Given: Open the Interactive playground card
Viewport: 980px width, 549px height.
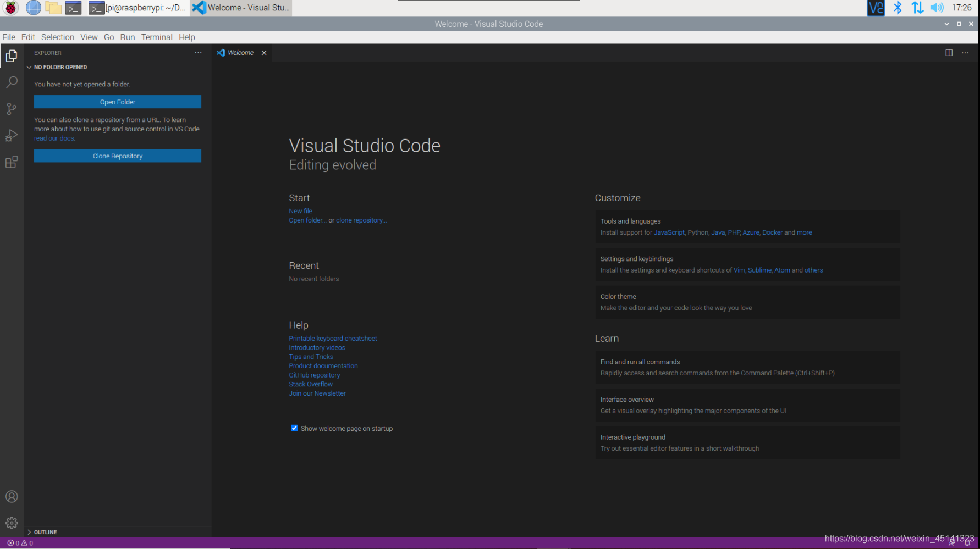Looking at the screenshot, I should [747, 443].
